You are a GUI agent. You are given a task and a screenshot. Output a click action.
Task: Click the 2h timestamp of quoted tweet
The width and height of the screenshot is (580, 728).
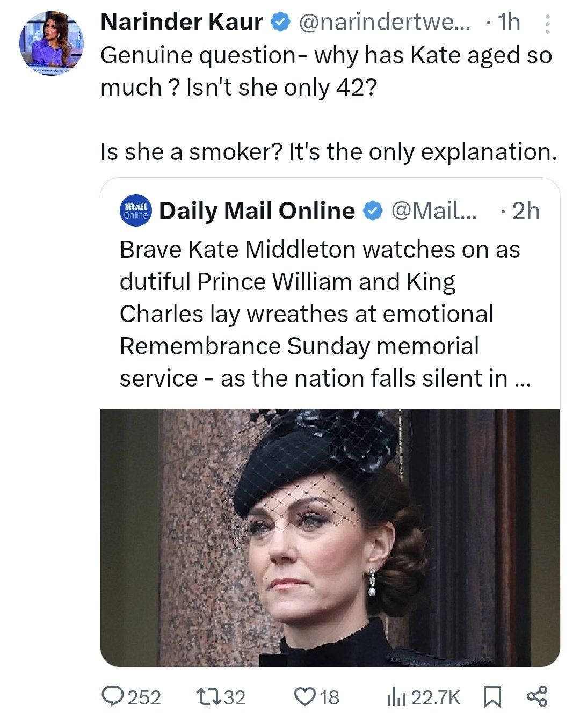point(525,211)
